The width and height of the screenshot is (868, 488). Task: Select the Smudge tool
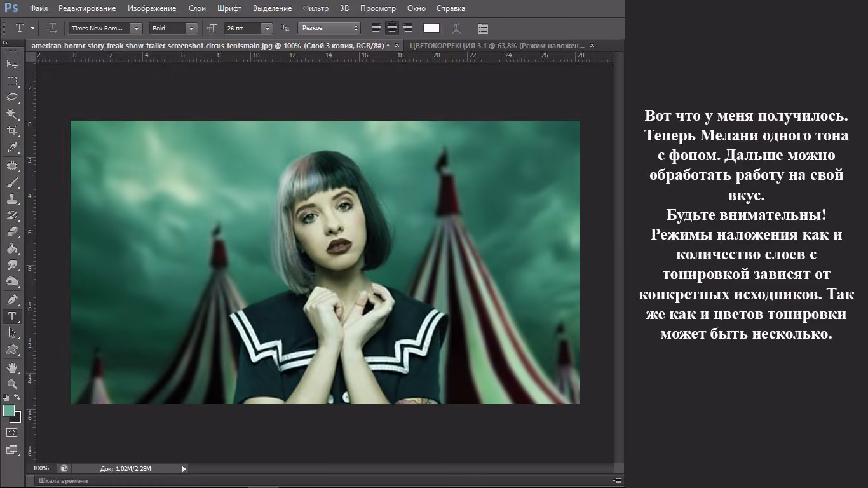click(x=11, y=265)
